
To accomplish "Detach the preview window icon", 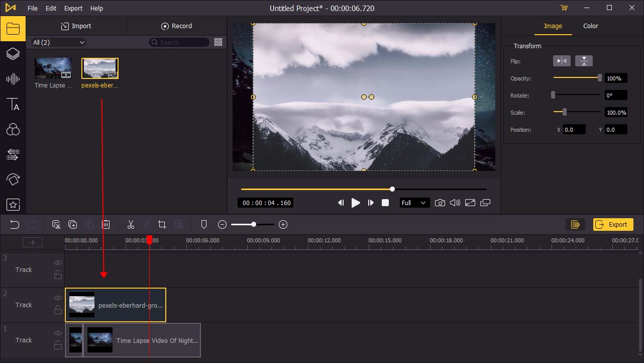I will click(485, 203).
